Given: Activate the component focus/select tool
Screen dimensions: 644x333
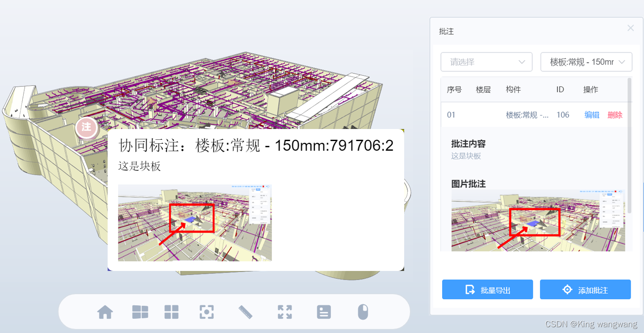Looking at the screenshot, I should pos(206,312).
